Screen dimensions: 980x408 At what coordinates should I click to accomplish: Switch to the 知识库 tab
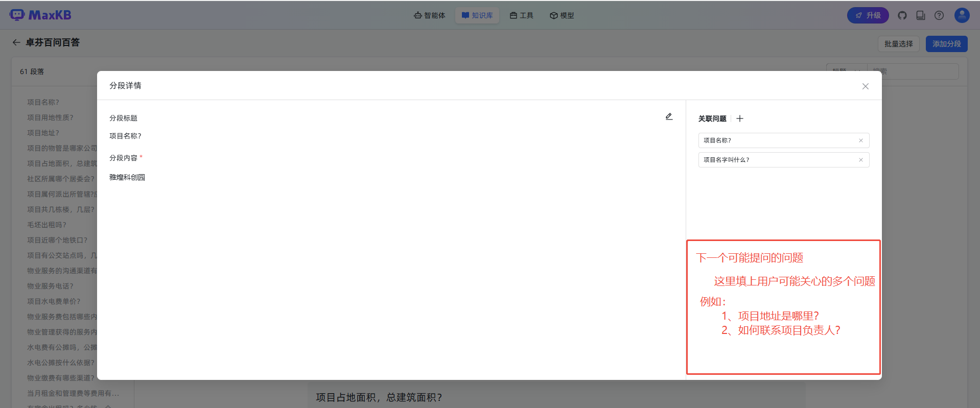click(477, 15)
